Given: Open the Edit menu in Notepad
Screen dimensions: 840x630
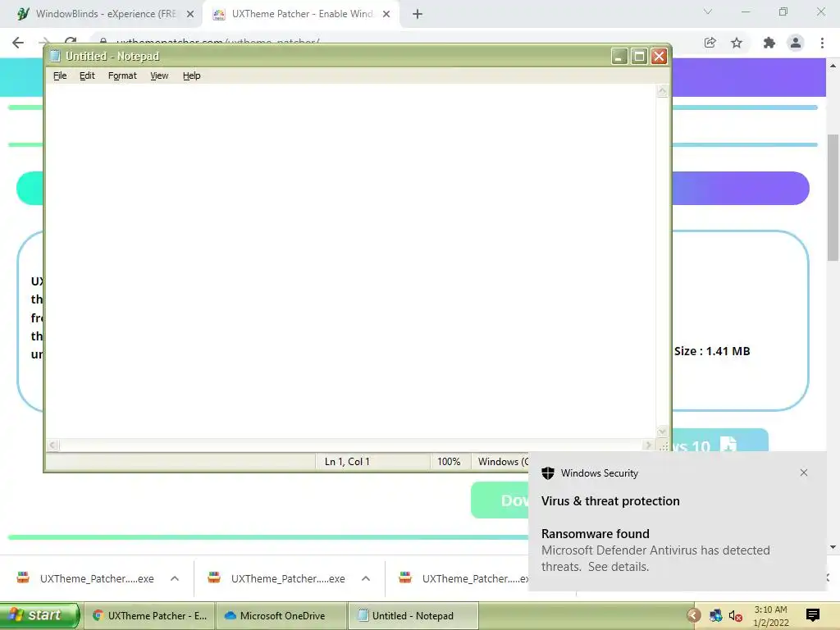Looking at the screenshot, I should (x=87, y=75).
